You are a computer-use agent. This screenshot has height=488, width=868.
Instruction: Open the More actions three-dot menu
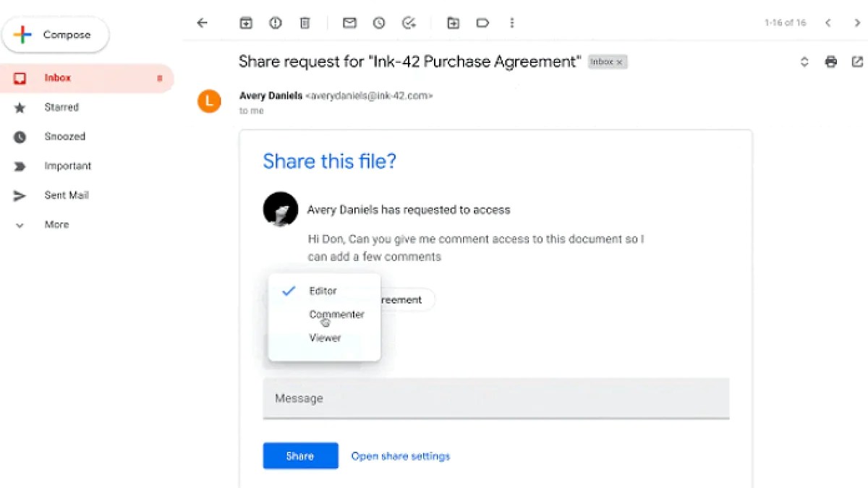coord(512,22)
